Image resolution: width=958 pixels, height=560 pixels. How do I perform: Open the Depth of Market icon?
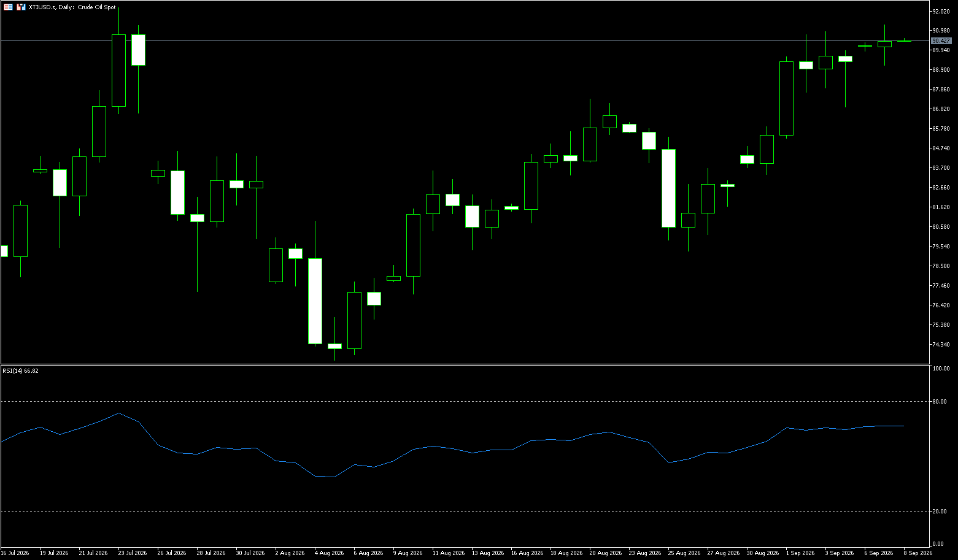21,7
